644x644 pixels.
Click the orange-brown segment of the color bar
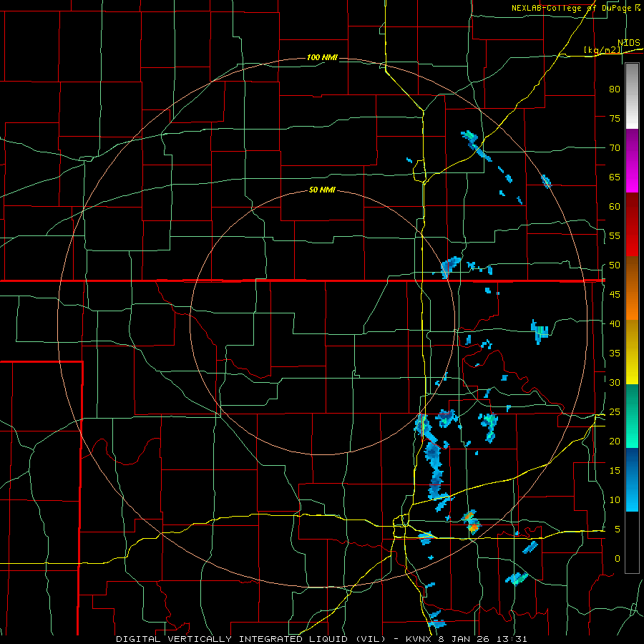[x=632, y=288]
